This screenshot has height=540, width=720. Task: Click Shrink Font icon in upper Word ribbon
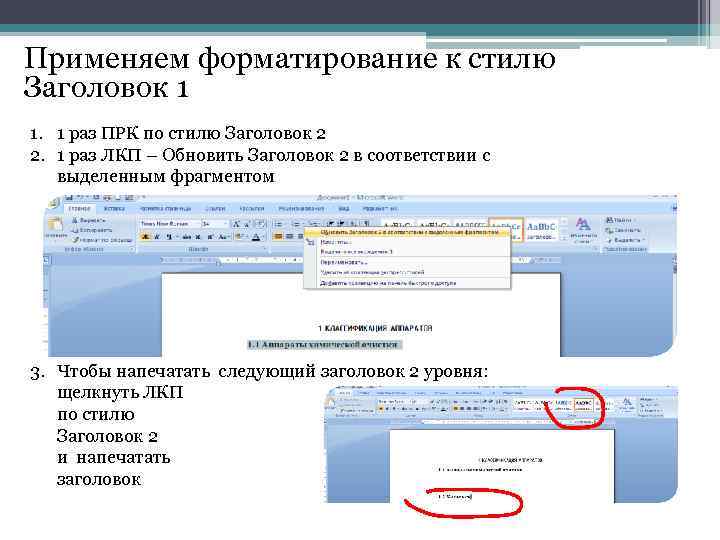247,224
